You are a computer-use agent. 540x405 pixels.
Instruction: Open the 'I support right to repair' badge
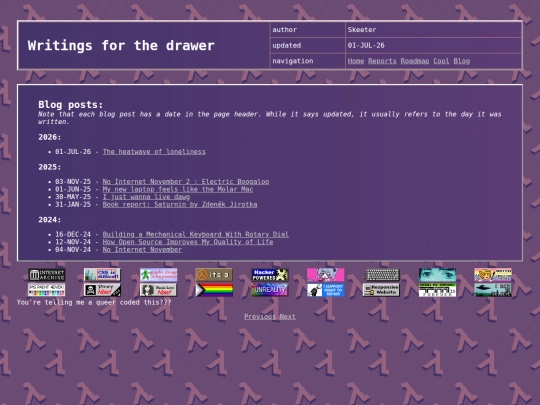coord(326,290)
